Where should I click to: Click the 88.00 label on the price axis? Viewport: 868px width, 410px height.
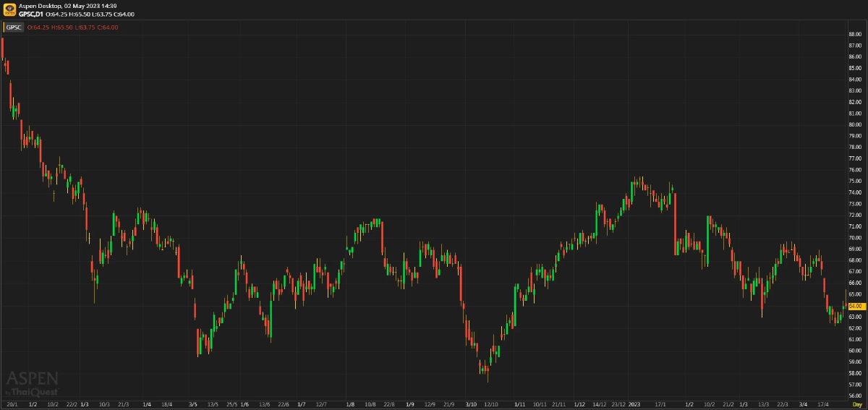click(x=854, y=34)
